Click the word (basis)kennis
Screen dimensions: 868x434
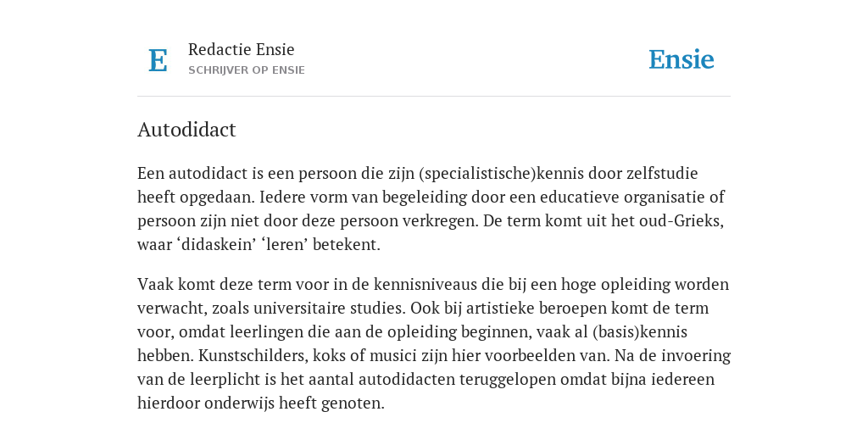click(639, 331)
